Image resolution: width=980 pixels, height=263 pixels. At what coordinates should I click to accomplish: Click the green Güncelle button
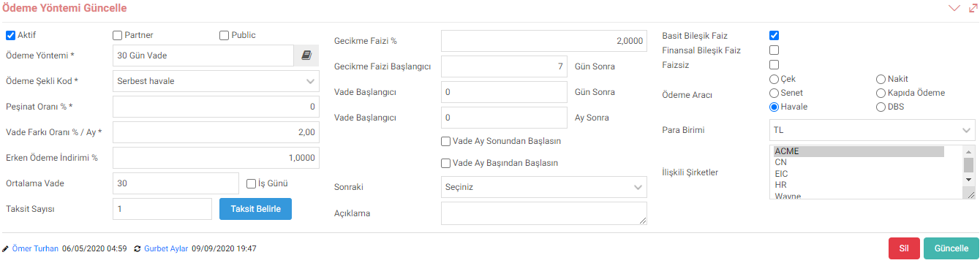coord(951,248)
